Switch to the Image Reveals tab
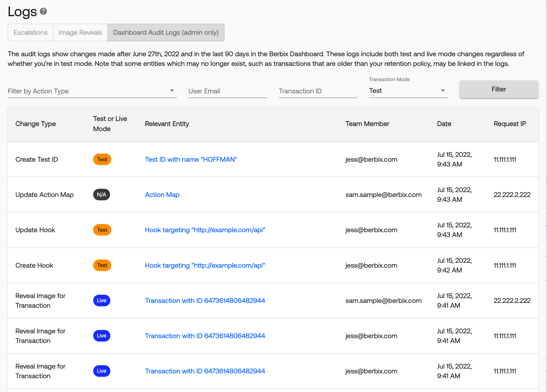Screen dimensions: 547x392 click(80, 32)
